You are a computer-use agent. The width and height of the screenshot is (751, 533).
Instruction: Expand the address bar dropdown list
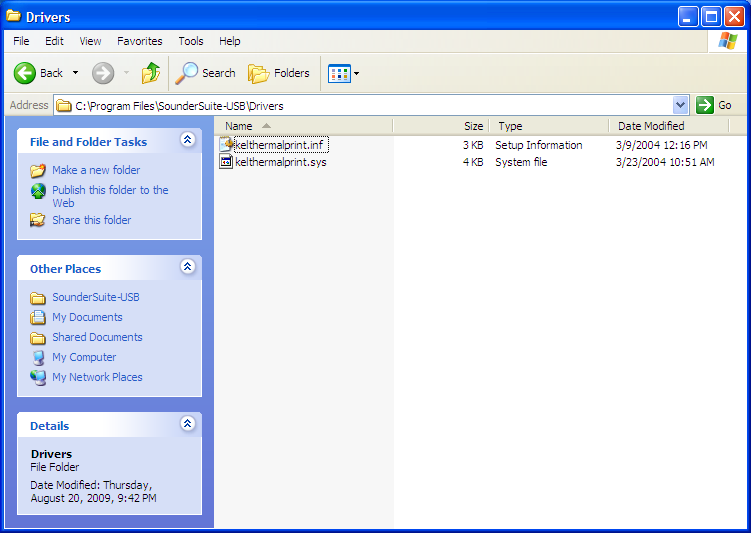[x=681, y=105]
